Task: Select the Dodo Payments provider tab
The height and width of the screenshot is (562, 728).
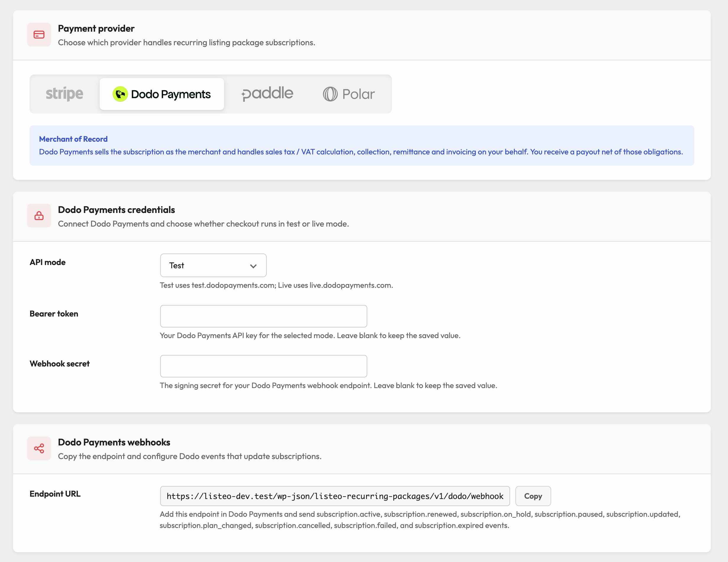Action: click(162, 94)
